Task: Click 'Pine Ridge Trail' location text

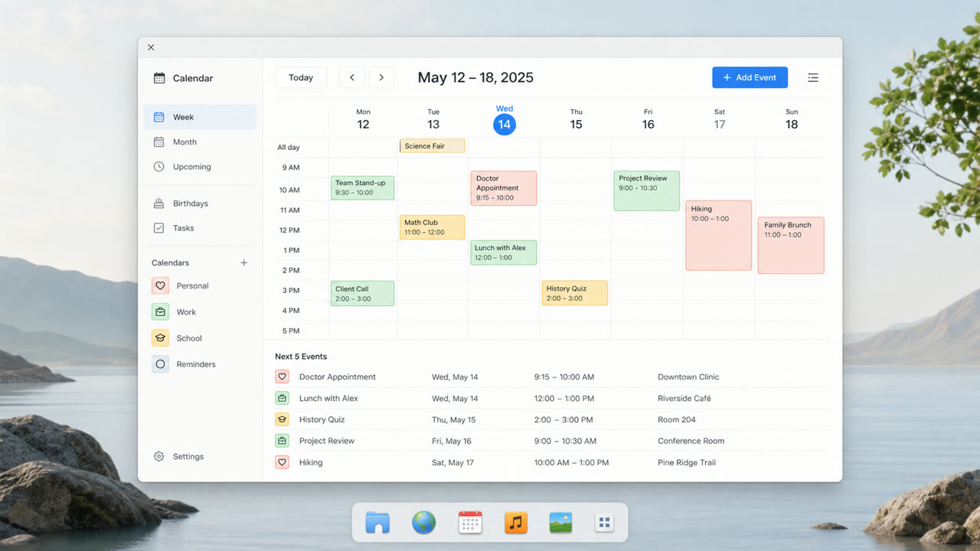Action: point(687,462)
